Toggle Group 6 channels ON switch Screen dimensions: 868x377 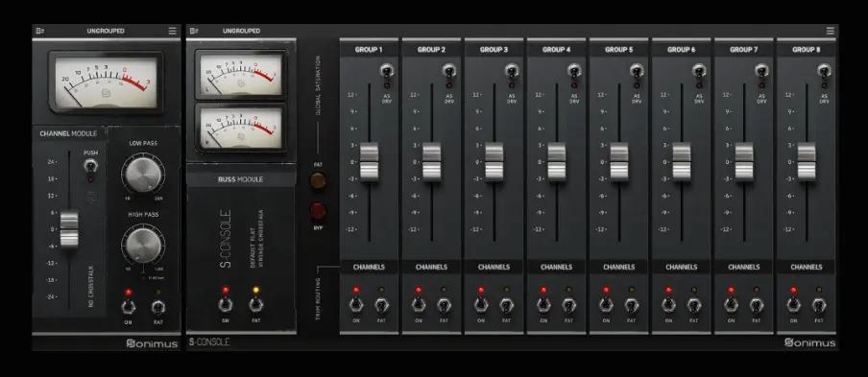(668, 305)
